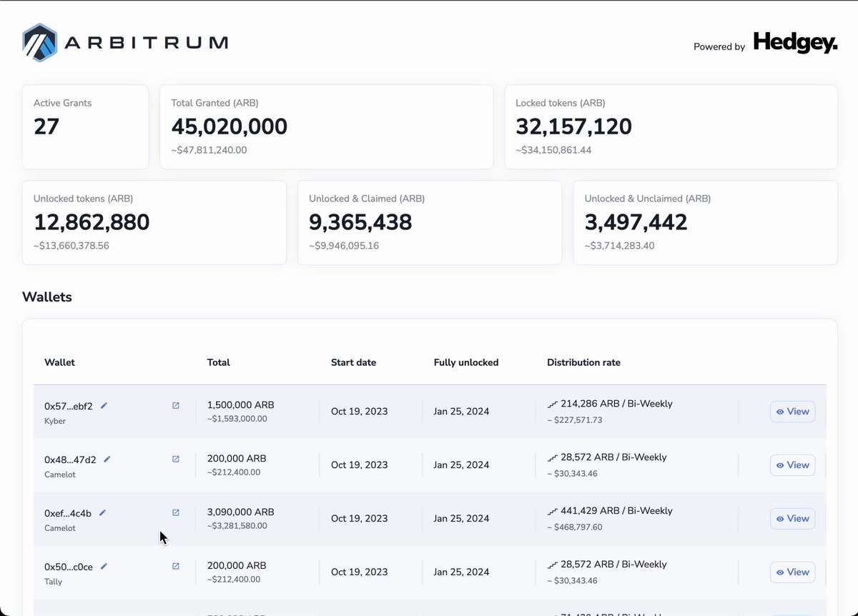The image size is (858, 616).
Task: Open wallet 0xef...4c4b external link
Action: 176,512
